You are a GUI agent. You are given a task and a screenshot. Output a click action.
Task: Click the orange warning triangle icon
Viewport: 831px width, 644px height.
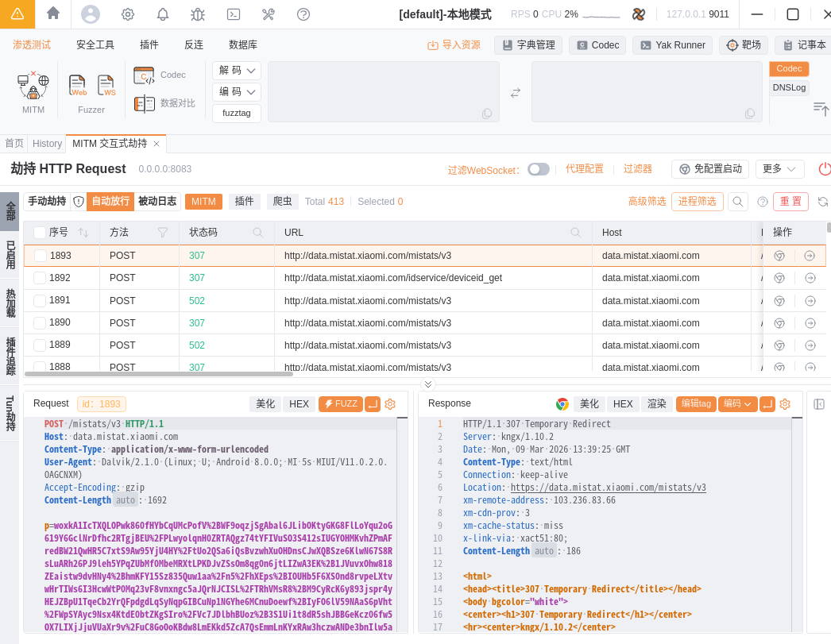pyautogui.click(x=17, y=13)
